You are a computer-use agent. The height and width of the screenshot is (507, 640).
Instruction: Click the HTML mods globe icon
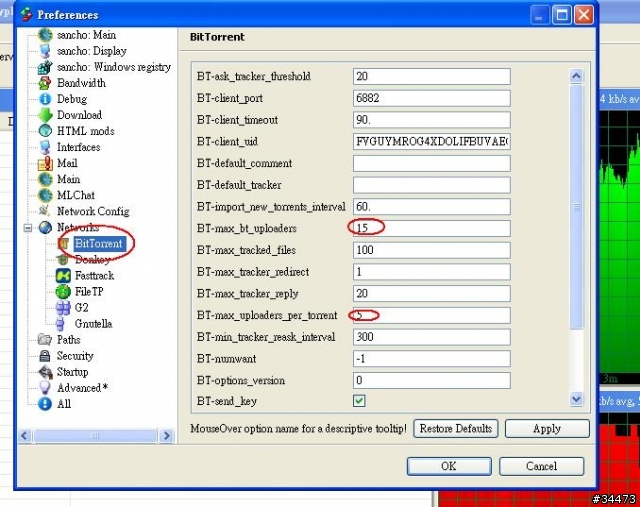point(45,131)
